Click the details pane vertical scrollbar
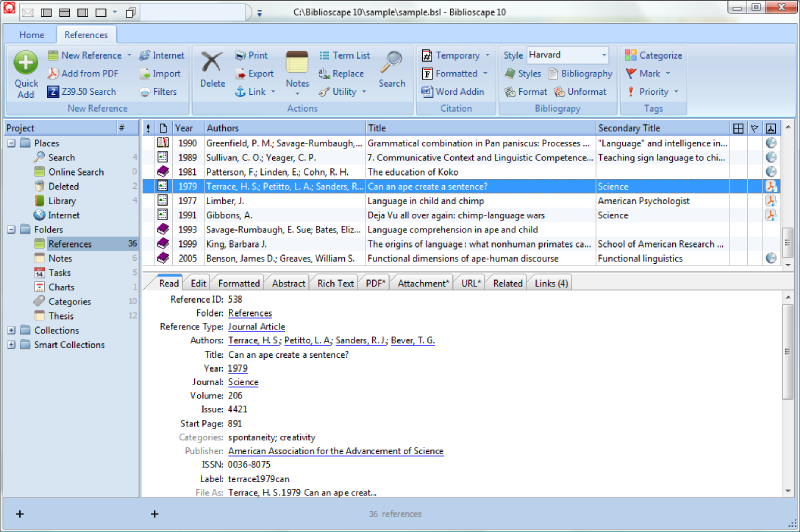 788,352
